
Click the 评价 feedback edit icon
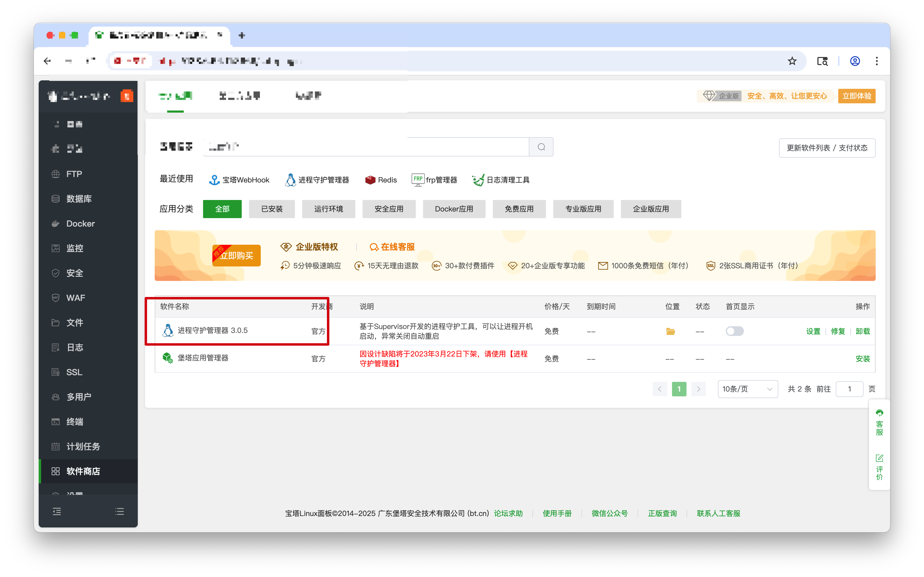[x=879, y=458]
